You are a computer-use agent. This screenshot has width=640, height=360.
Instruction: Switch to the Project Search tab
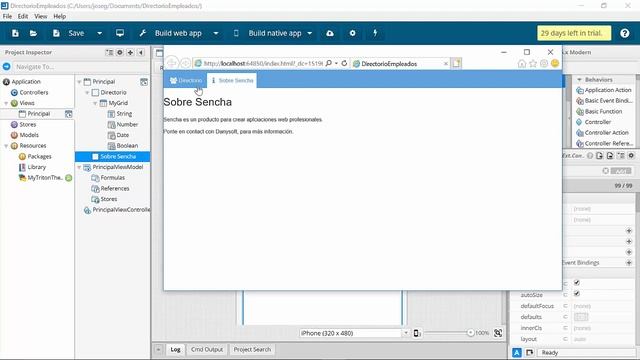tap(252, 349)
